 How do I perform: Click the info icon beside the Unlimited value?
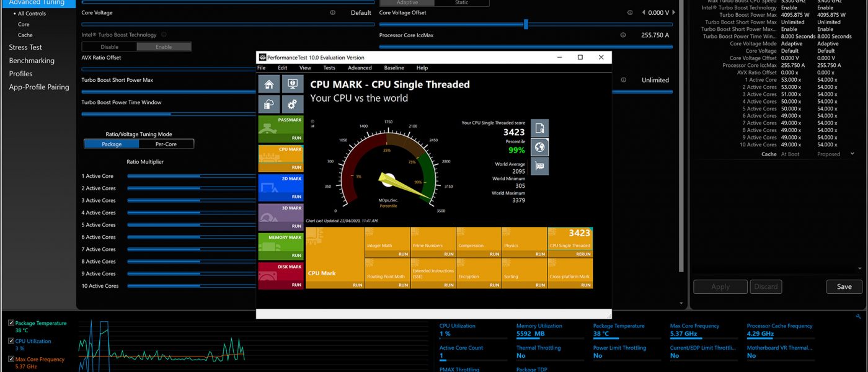coord(624,80)
